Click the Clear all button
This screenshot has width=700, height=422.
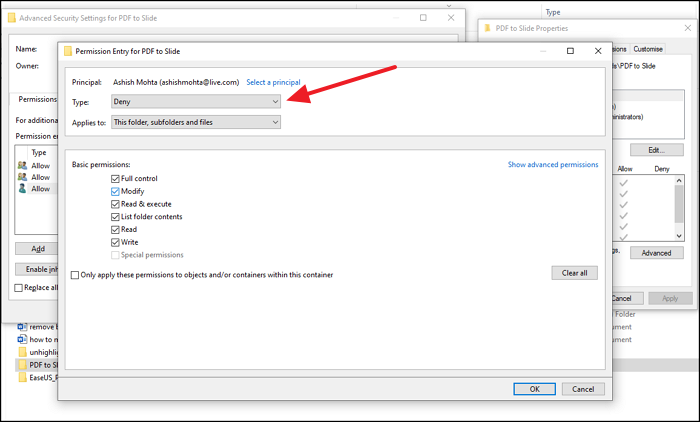[x=574, y=273]
